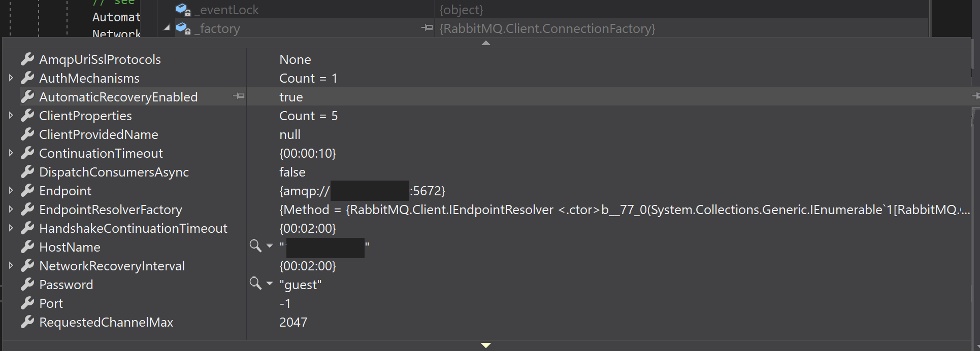This screenshot has height=351, width=980.
Task: Select the Password property name
Action: tap(66, 285)
